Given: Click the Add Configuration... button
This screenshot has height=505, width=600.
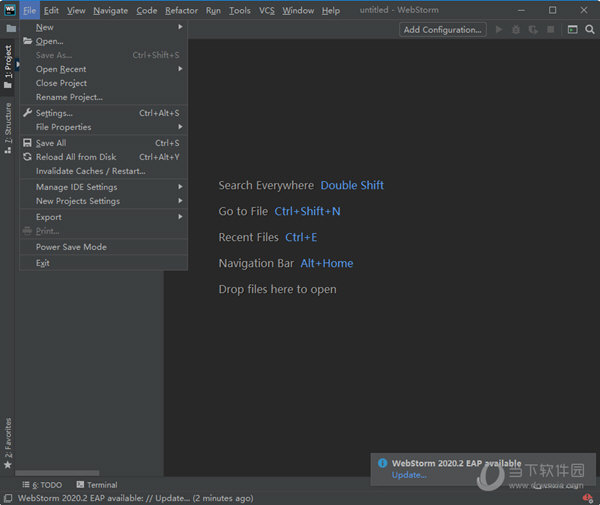Looking at the screenshot, I should point(443,29).
